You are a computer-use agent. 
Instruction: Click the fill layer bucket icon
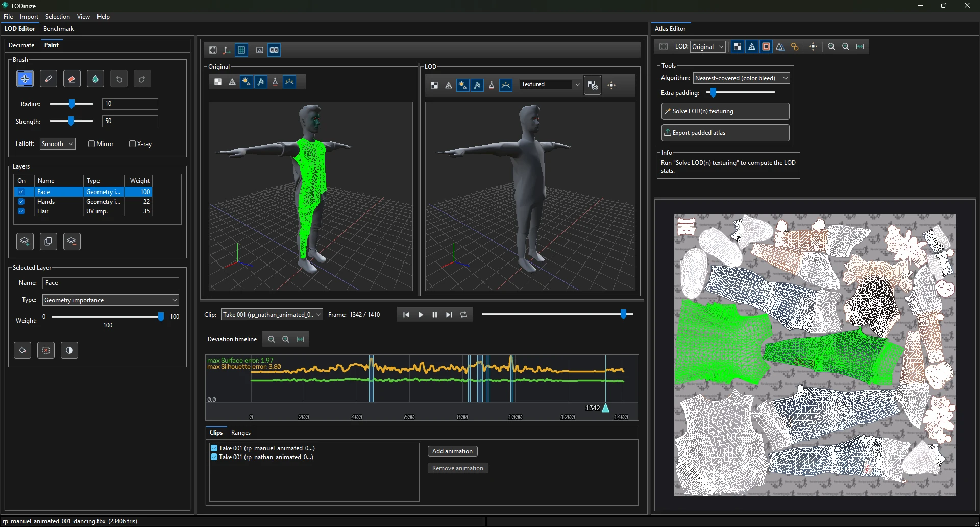[22, 350]
